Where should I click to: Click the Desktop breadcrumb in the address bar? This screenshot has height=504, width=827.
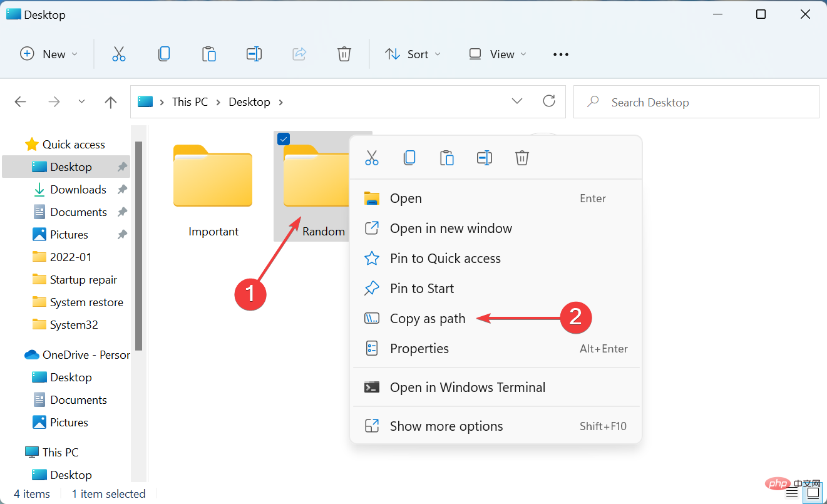point(249,102)
